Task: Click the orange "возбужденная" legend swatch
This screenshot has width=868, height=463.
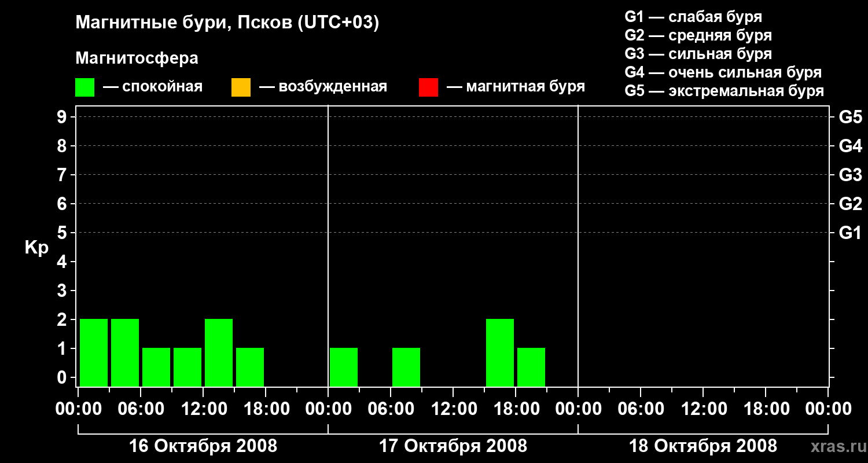Action: tap(241, 87)
